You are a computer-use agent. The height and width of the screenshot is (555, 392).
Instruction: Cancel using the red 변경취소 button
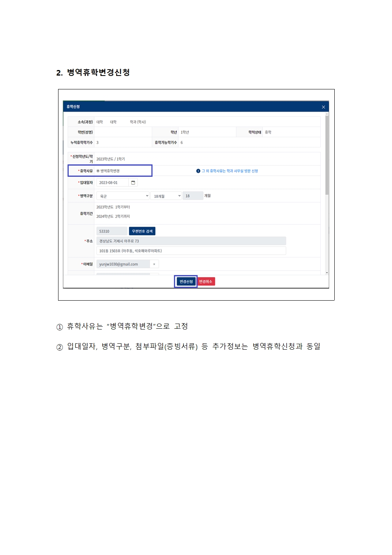206,282
